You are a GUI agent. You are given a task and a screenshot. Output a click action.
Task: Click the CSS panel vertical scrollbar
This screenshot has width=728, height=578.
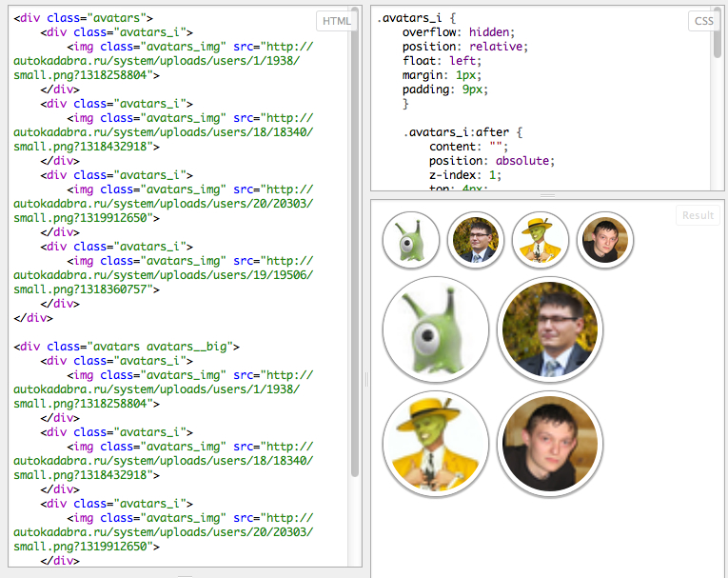click(x=718, y=32)
